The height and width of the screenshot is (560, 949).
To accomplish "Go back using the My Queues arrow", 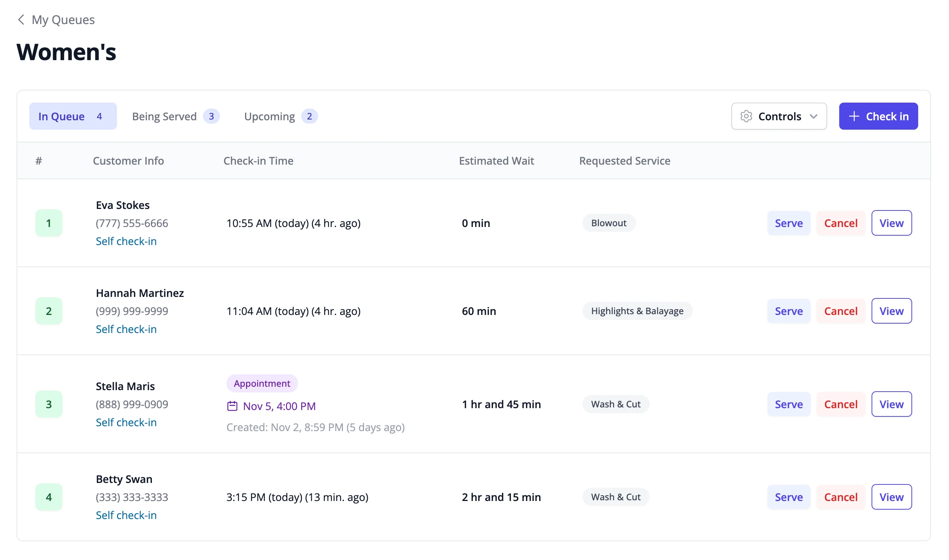I will [x=21, y=20].
